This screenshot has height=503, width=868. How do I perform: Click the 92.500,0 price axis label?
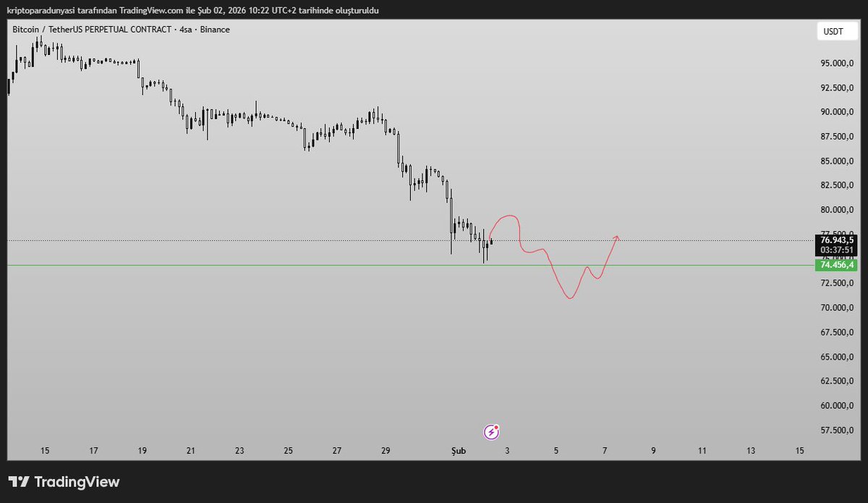pos(837,88)
